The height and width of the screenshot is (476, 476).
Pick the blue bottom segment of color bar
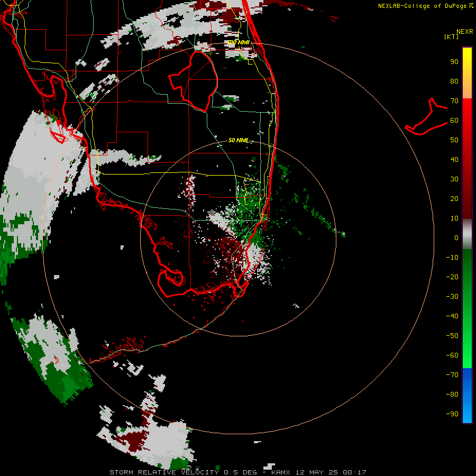click(467, 396)
